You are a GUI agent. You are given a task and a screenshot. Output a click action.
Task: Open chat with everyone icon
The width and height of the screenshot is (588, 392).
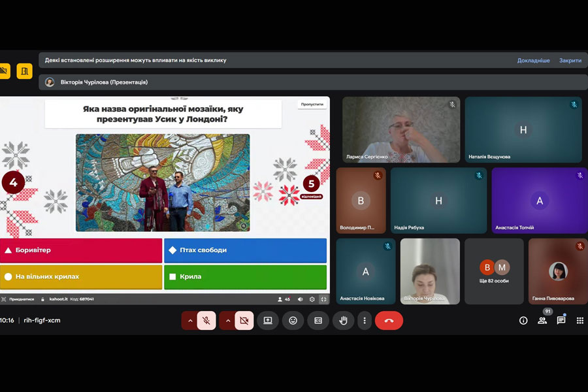(561, 320)
